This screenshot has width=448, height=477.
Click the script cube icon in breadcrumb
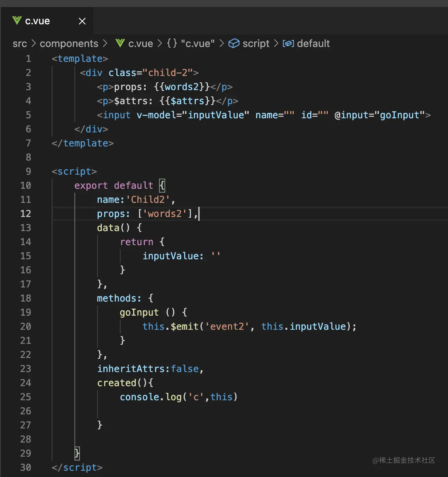(234, 43)
